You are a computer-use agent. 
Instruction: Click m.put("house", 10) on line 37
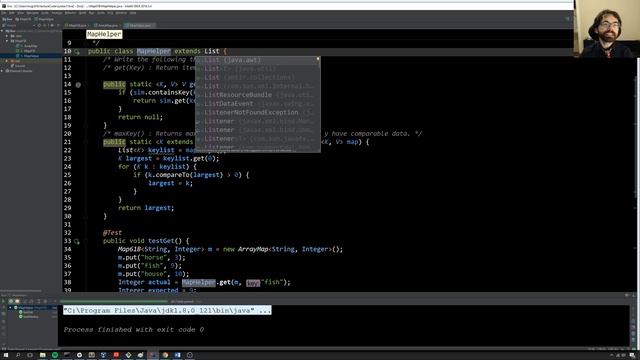[x=153, y=274]
